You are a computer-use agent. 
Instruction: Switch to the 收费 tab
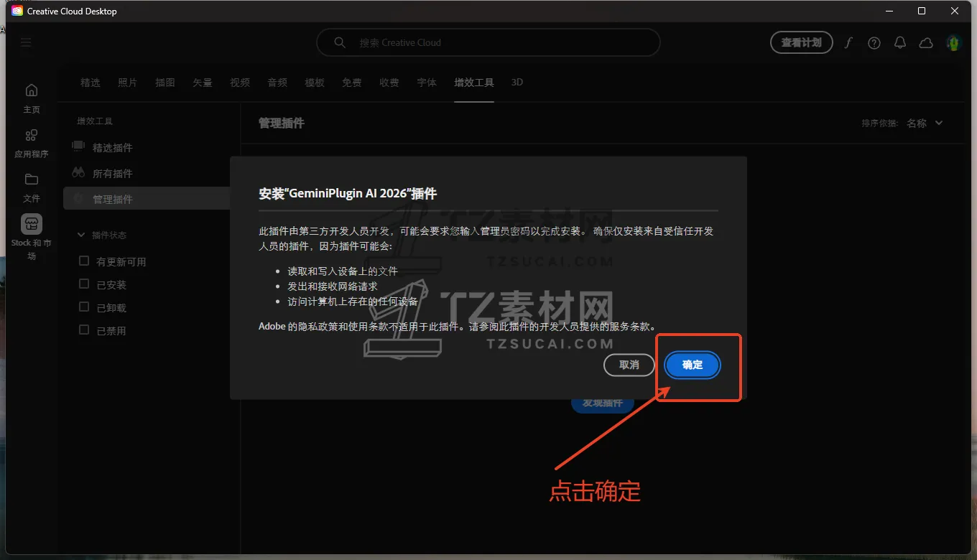click(389, 83)
